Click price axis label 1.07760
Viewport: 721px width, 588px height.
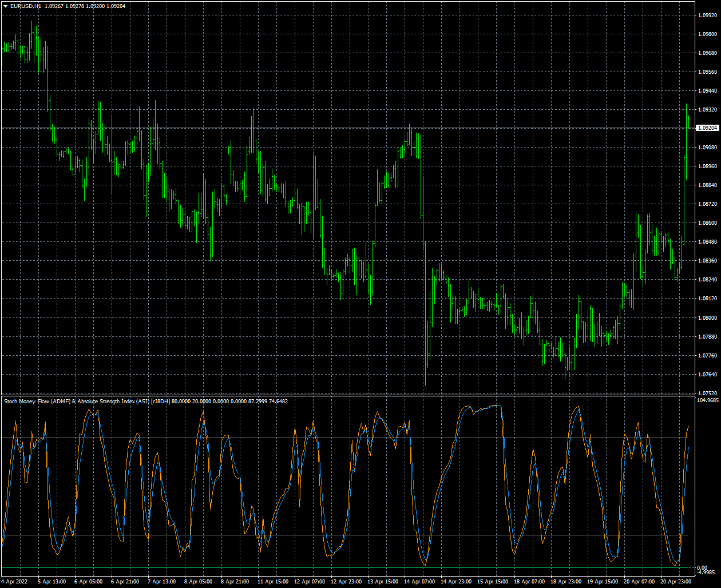pos(708,356)
